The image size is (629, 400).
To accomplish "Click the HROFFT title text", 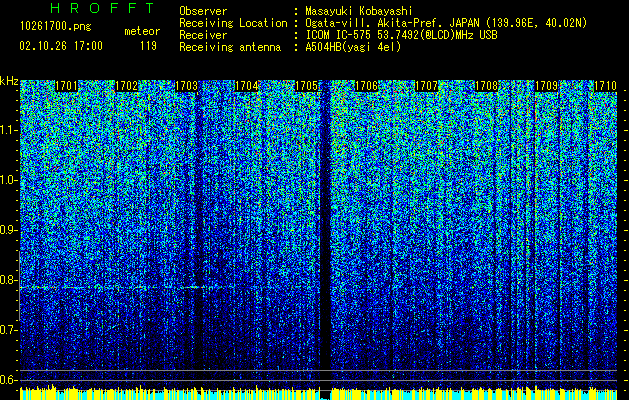I will [x=103, y=8].
